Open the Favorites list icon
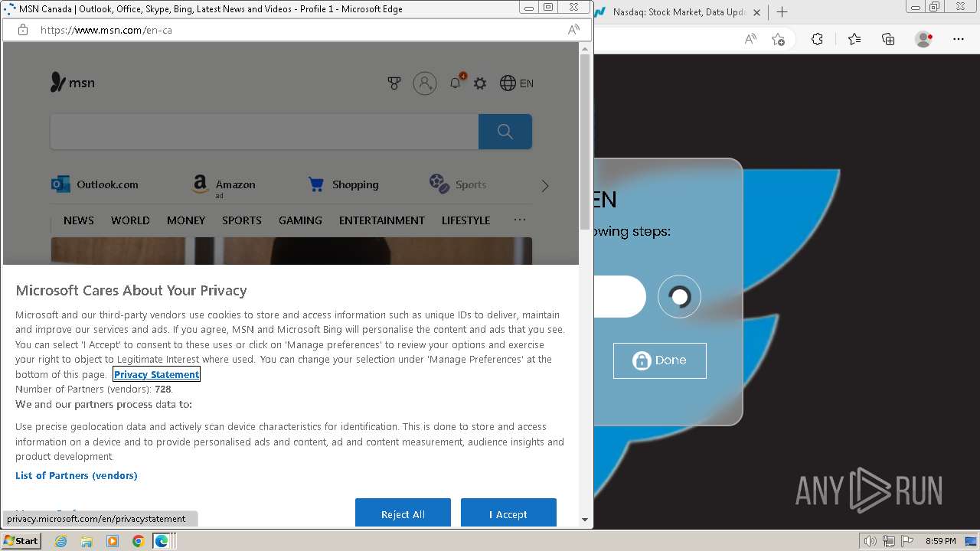980x551 pixels. click(854, 39)
